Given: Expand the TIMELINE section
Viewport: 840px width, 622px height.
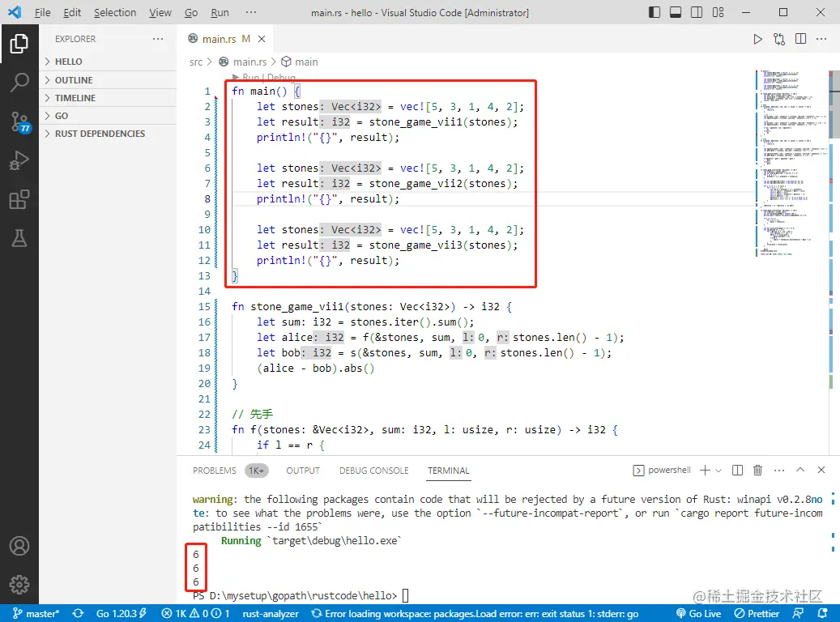Looking at the screenshot, I should (108, 98).
